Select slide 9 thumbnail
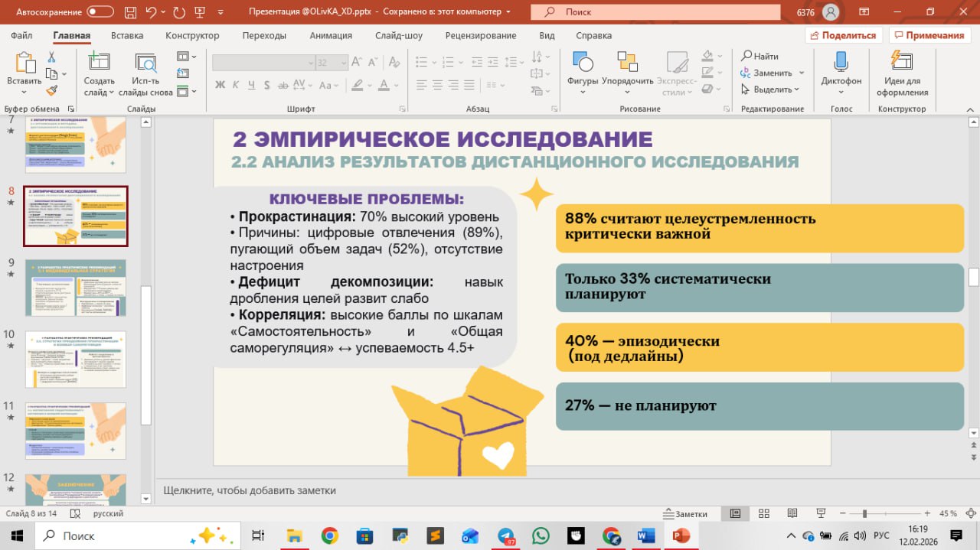Viewport: 980px width, 550px height. [x=76, y=288]
